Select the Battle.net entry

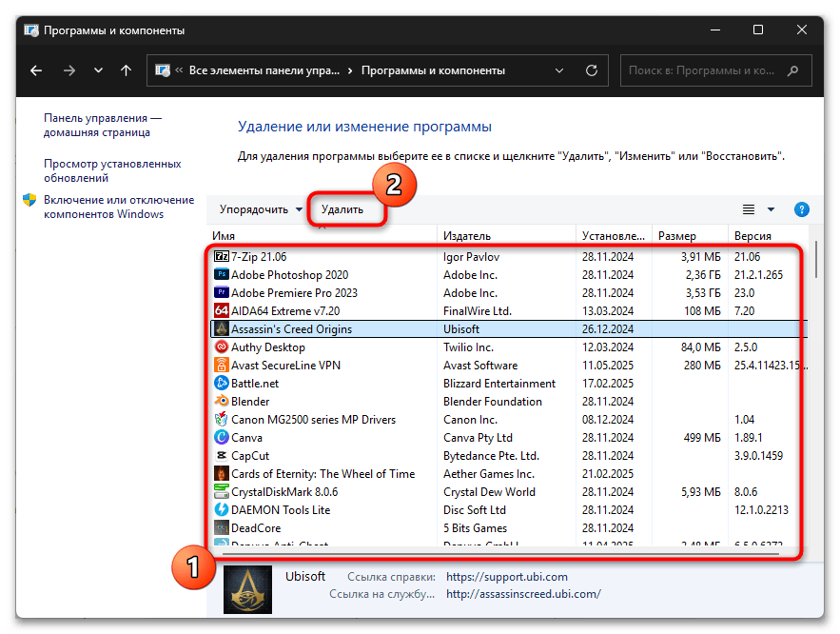509,384
